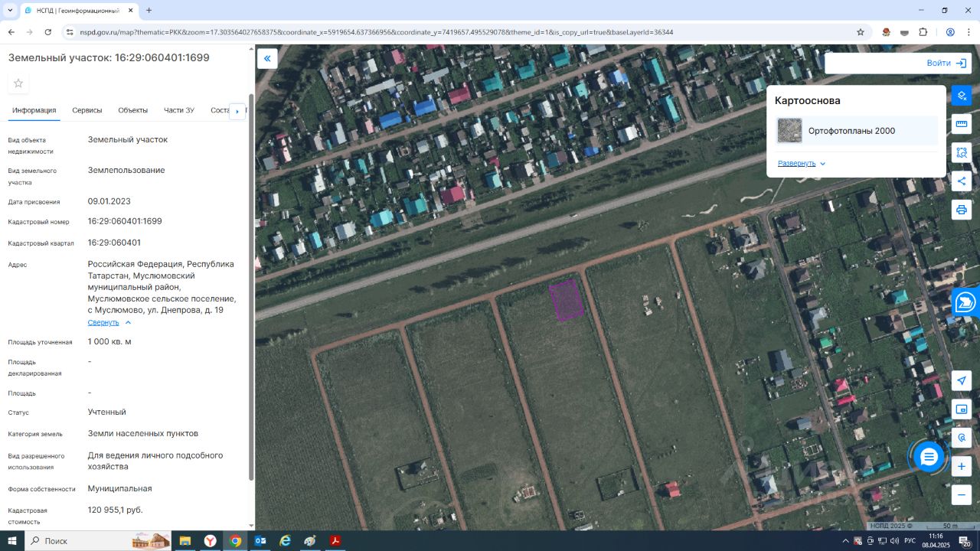Open the Chrome profile avatar

tap(950, 32)
